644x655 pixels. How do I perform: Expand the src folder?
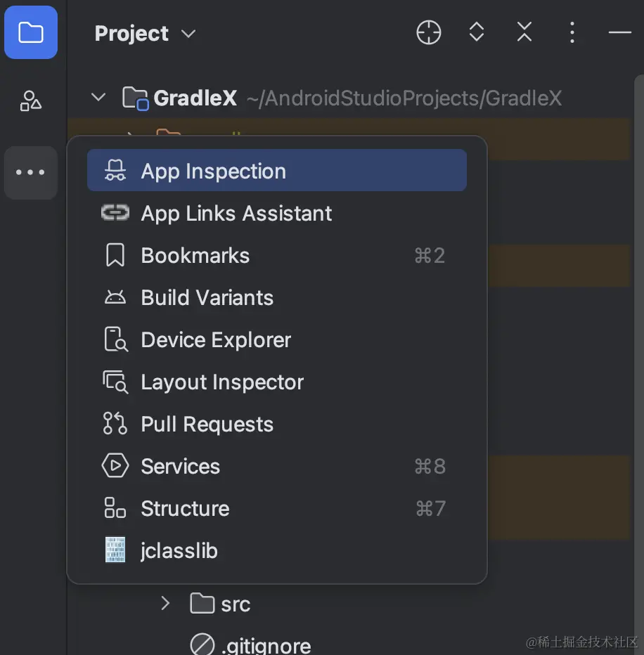point(165,603)
